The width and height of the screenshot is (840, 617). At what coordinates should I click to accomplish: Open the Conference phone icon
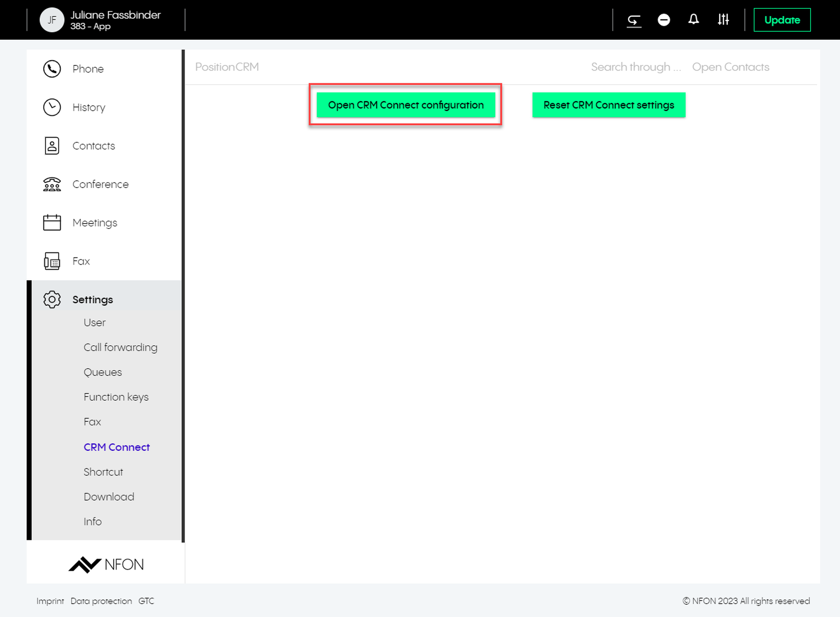(x=52, y=184)
